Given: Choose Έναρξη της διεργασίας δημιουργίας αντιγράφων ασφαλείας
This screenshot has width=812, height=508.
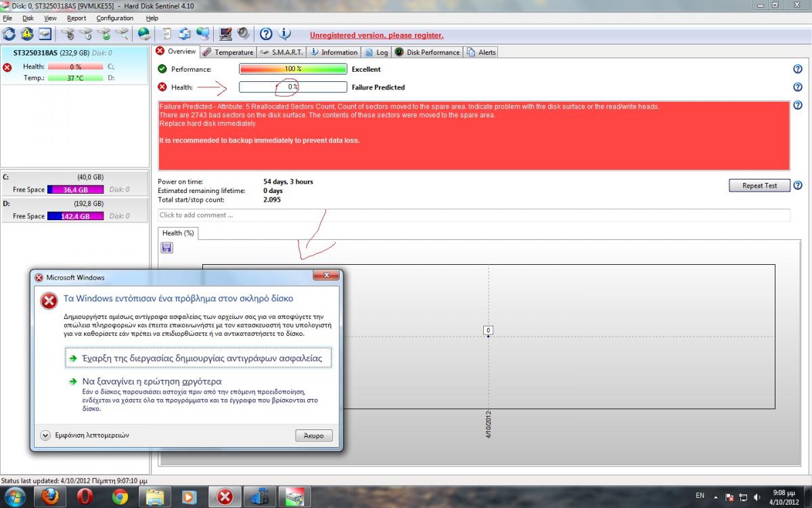Looking at the screenshot, I should pos(199,358).
